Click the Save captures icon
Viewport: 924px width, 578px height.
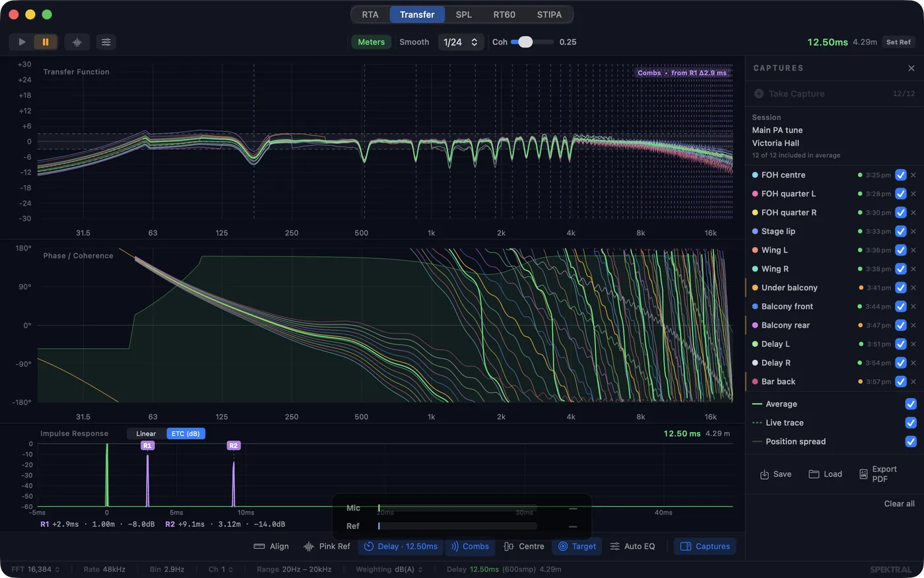764,474
